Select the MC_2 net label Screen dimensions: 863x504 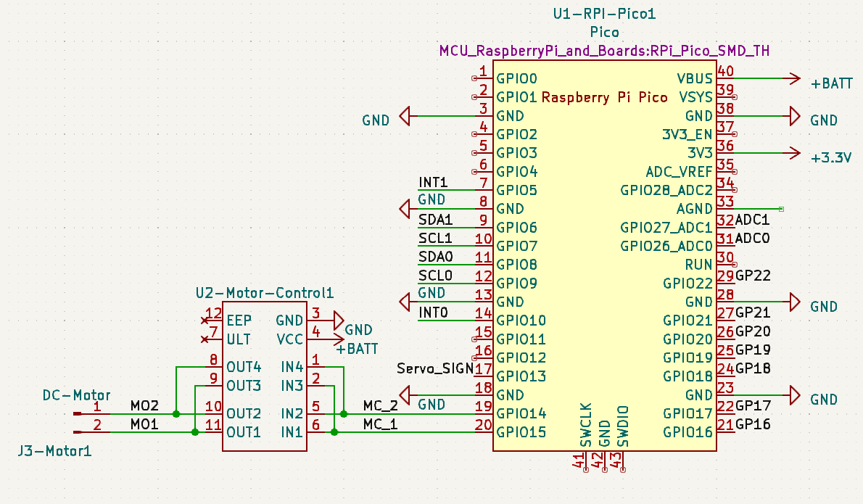click(x=380, y=406)
